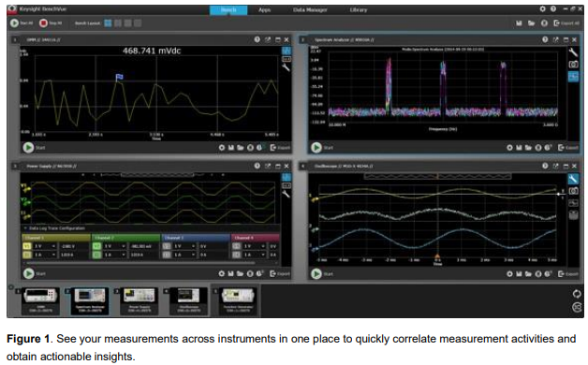Select the third Bench Layout option
This screenshot has width=588, height=365.
coord(128,23)
